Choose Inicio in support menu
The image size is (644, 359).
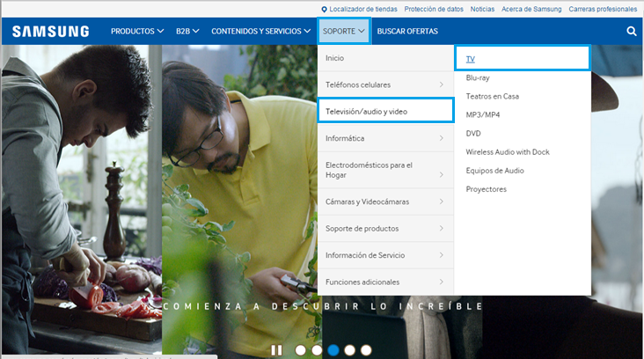[x=385, y=58]
